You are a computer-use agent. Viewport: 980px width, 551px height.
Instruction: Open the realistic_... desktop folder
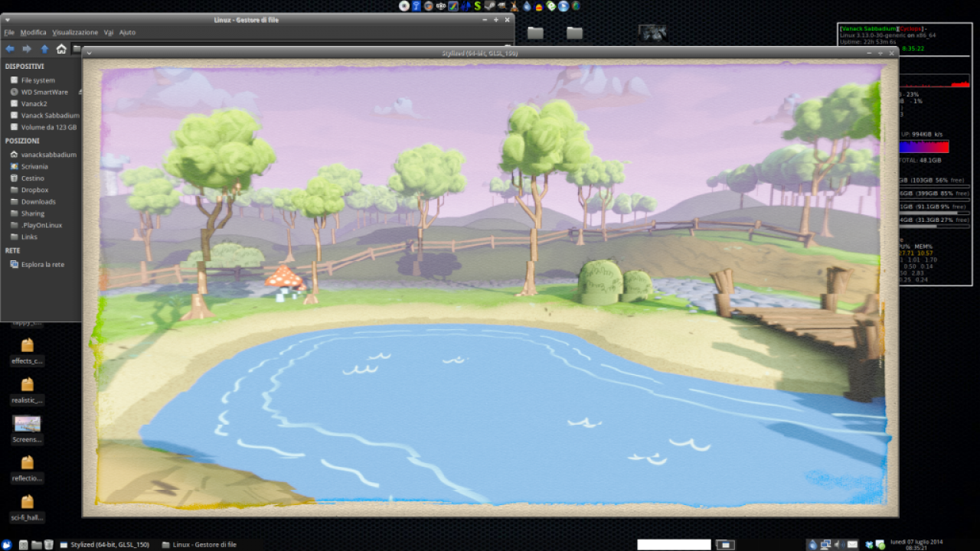click(27, 390)
